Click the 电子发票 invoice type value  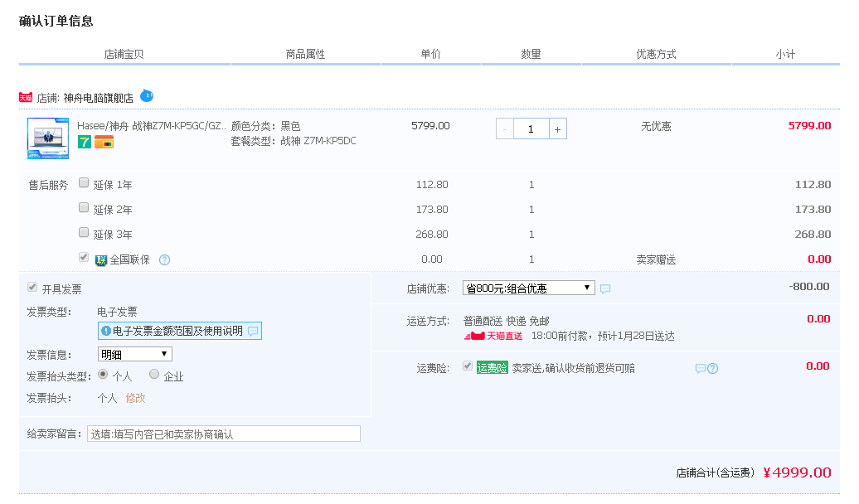click(x=117, y=312)
